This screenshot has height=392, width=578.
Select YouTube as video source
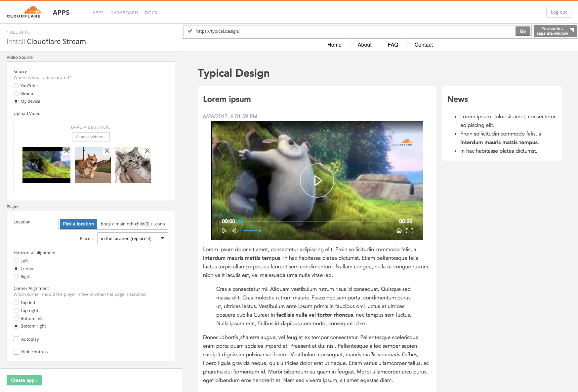[16, 86]
